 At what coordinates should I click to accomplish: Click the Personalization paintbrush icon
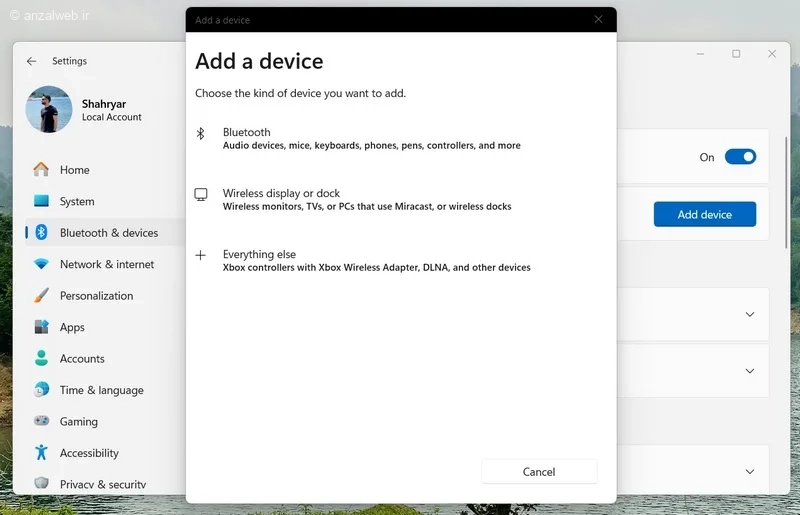(41, 295)
